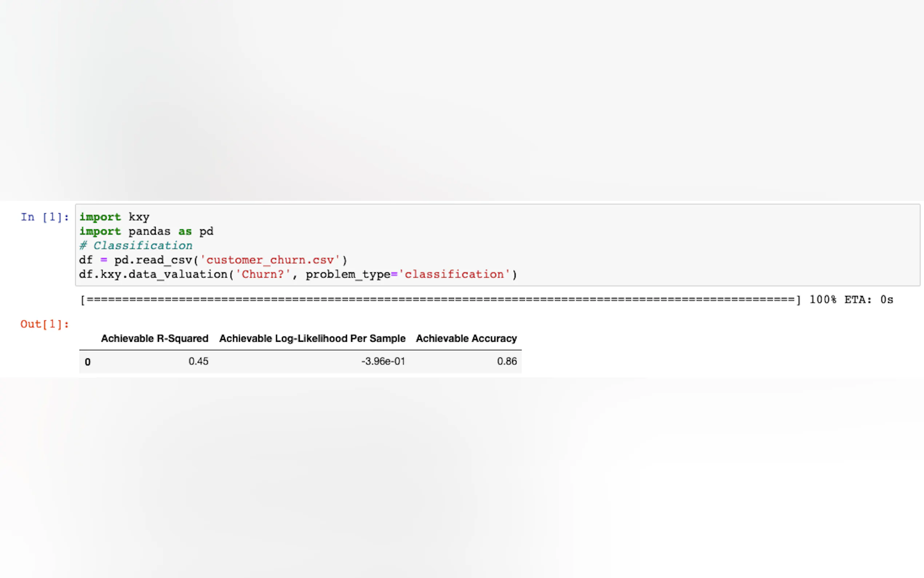
Task: Select row index 0 in output table
Action: pos(88,362)
